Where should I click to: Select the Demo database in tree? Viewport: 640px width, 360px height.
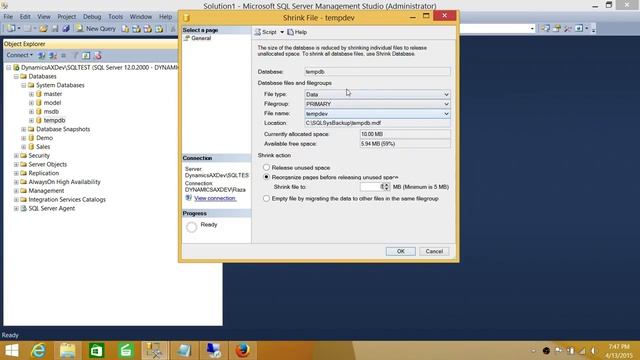44,138
